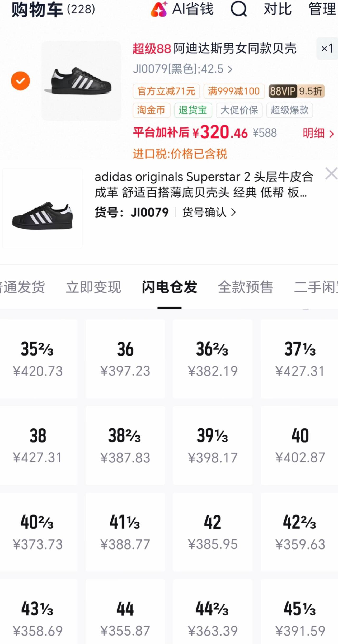Open cart item shoe thumbnail
The width and height of the screenshot is (338, 644).
click(x=81, y=81)
